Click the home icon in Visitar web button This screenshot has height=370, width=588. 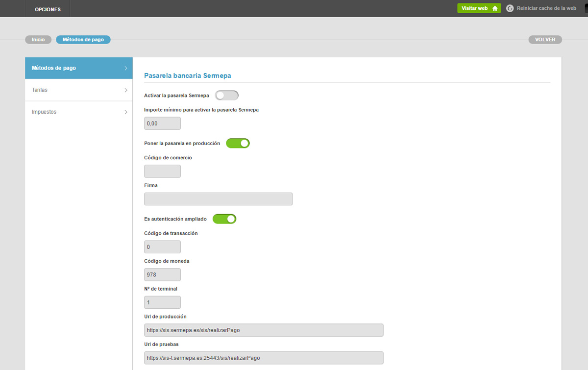tap(495, 8)
